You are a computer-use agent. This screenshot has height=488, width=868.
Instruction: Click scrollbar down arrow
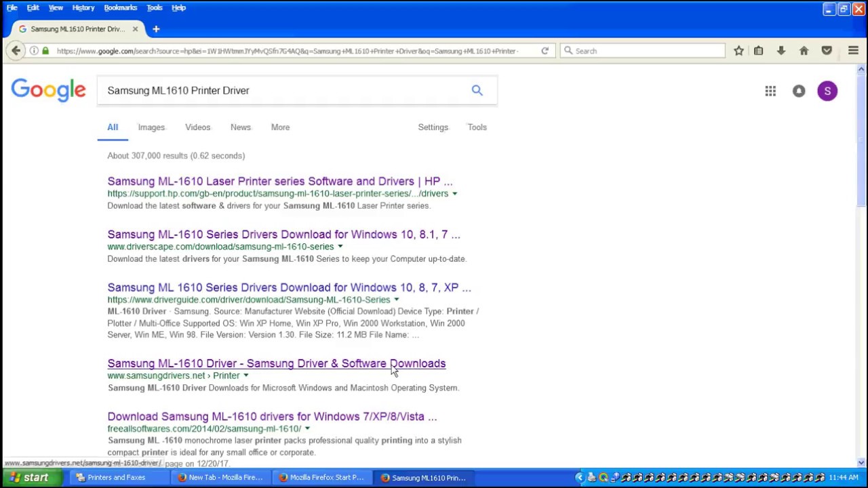[x=861, y=463]
